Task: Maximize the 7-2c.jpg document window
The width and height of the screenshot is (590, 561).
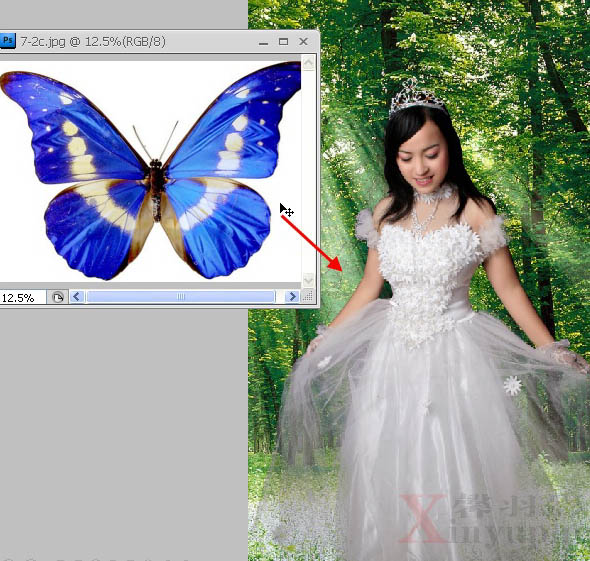Action: (283, 41)
